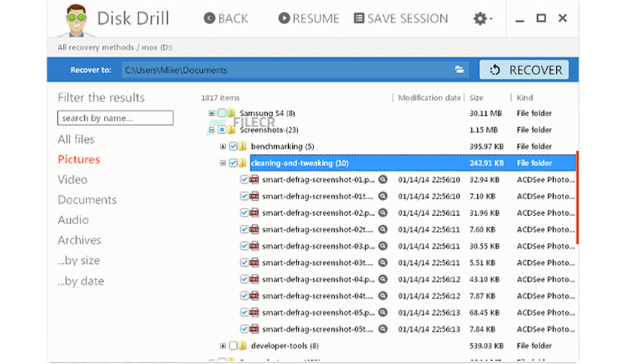Click the '1817 items' count label
The image size is (629, 364).
pos(220,98)
